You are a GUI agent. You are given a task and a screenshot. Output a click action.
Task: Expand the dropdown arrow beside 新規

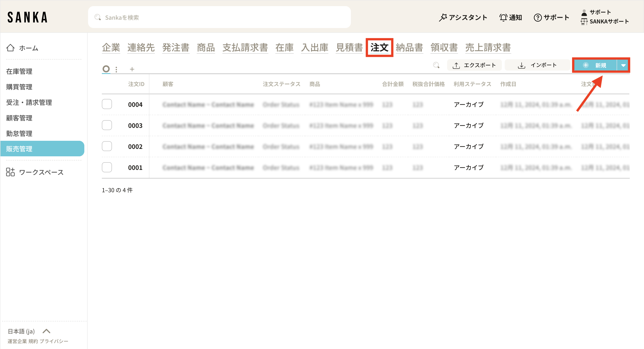(x=623, y=65)
